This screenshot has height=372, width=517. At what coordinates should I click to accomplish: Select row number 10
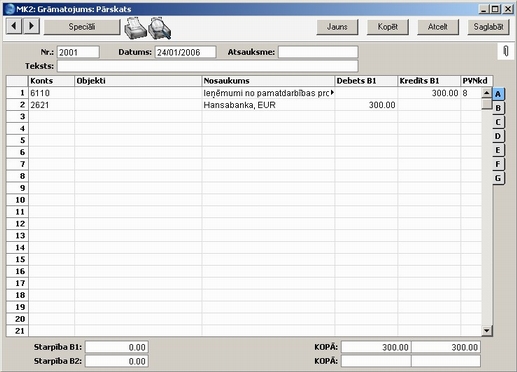(x=17, y=200)
